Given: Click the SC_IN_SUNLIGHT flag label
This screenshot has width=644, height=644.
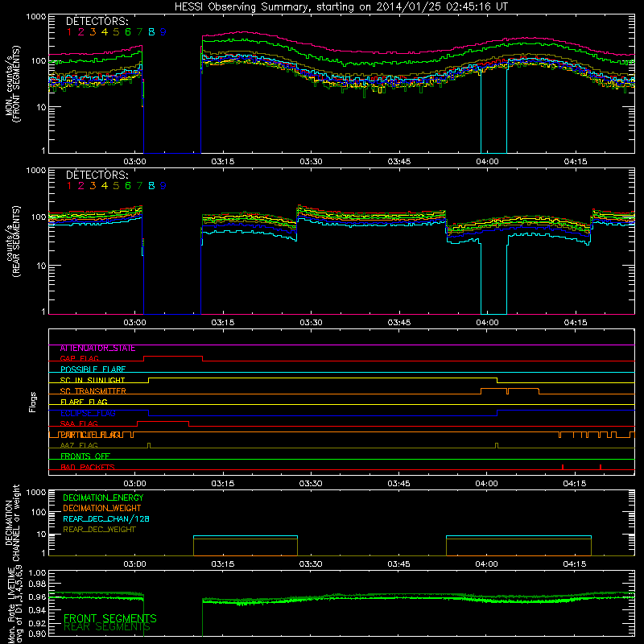Looking at the screenshot, I should (93, 381).
